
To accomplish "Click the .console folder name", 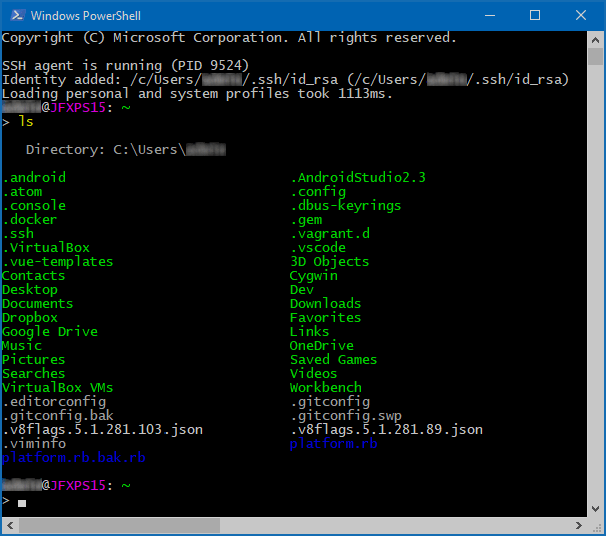I will tap(34, 206).
